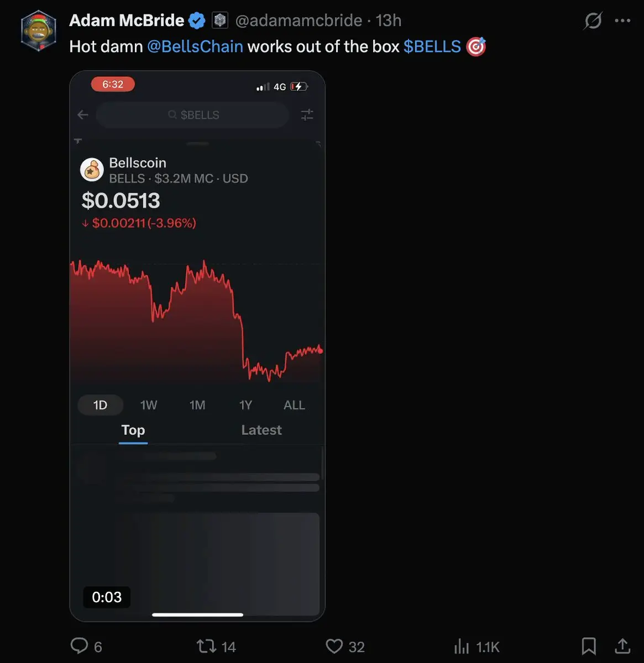Click Adam McBride's profile avatar
The image size is (644, 663).
coord(39,30)
